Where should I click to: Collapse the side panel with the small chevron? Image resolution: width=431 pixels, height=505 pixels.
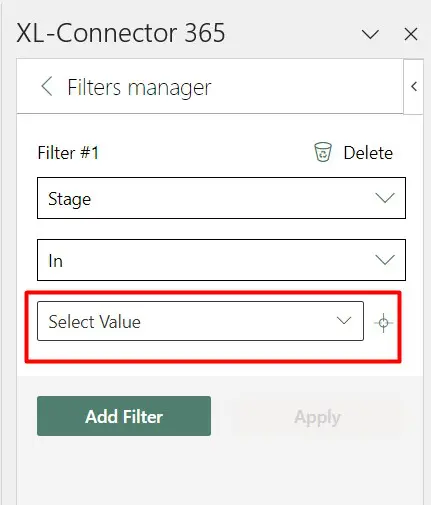(414, 86)
